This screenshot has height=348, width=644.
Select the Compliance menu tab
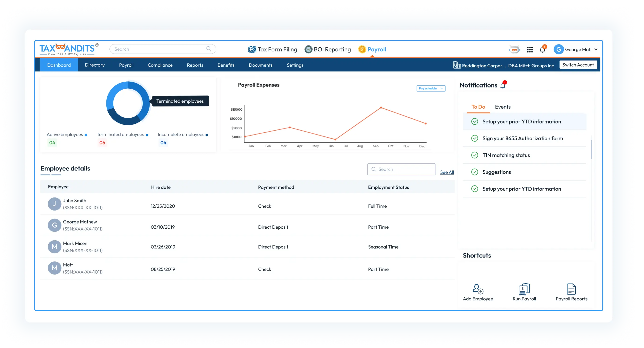160,65
